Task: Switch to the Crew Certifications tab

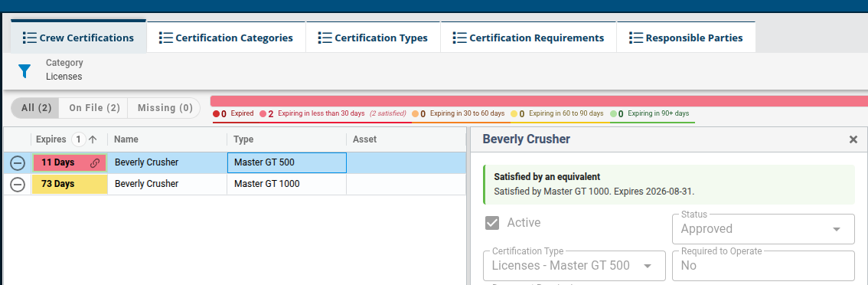Action: 78,37
